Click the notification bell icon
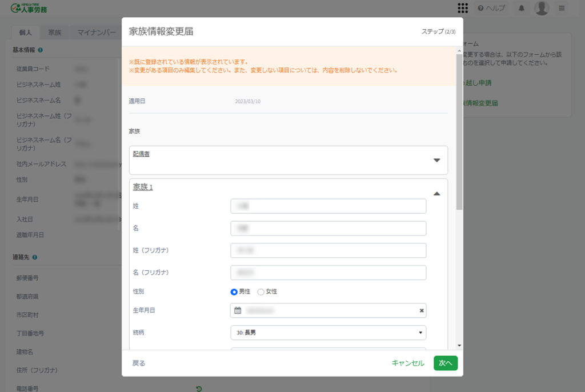585x392 pixels. [x=521, y=8]
